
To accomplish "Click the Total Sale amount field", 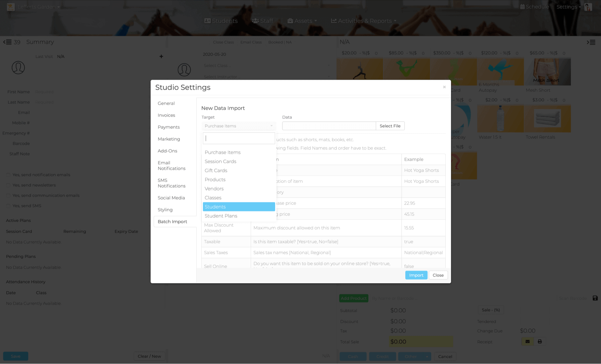I will (x=421, y=342).
